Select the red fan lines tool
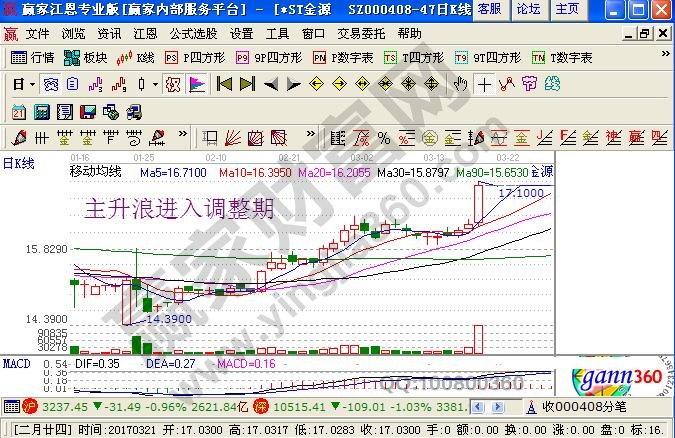 coord(233,138)
